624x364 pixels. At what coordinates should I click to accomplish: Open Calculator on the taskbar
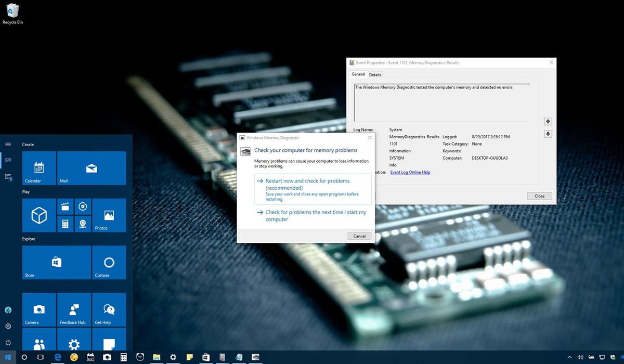point(124,357)
